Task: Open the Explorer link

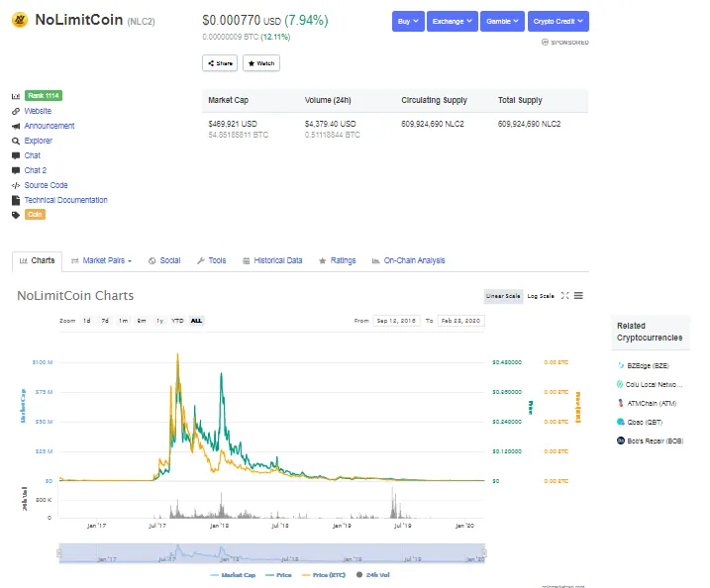Action: coord(38,141)
